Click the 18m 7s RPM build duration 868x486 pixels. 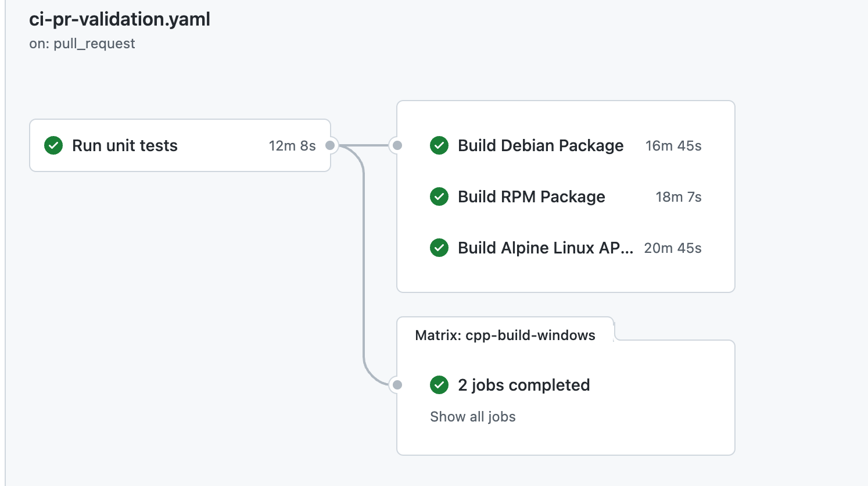tap(679, 197)
